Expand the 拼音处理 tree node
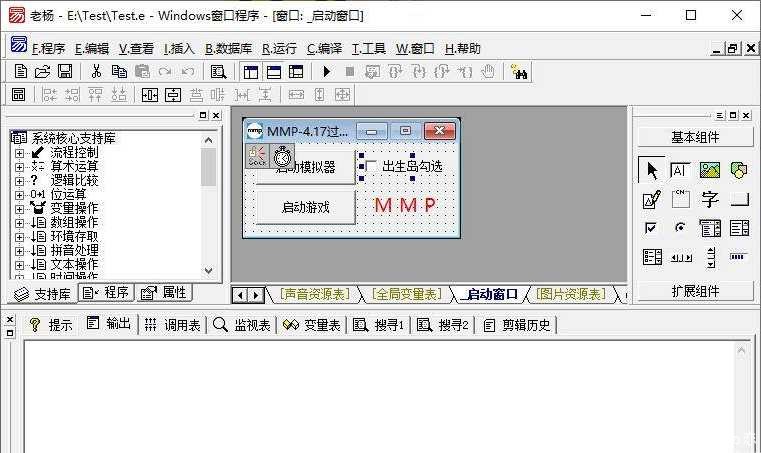Image resolution: width=761 pixels, height=453 pixels. point(19,251)
